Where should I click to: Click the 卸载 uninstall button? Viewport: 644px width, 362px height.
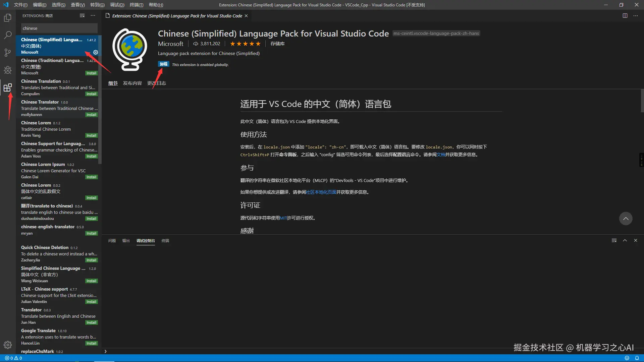(x=164, y=64)
